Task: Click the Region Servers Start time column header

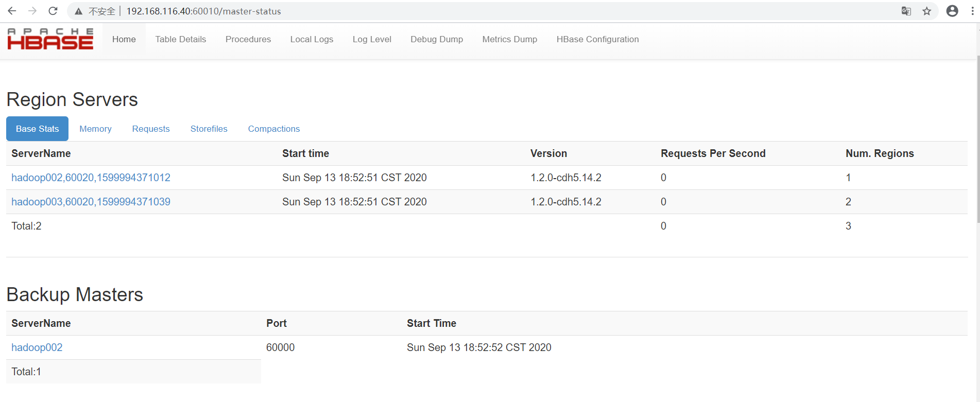Action: coord(305,153)
